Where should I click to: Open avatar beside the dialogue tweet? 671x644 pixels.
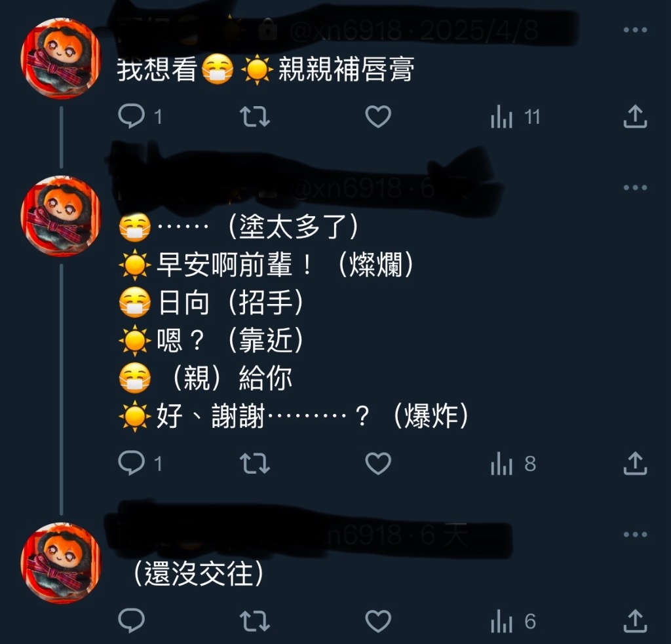60,216
